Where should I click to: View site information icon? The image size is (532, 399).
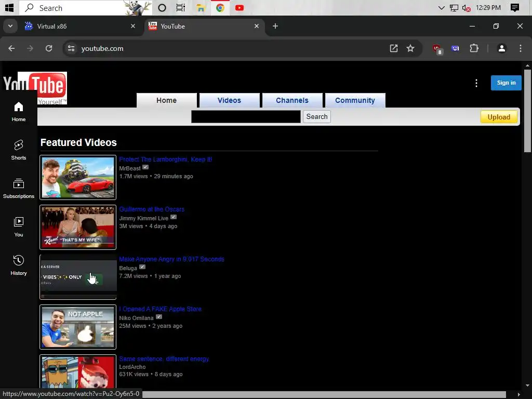point(71,48)
